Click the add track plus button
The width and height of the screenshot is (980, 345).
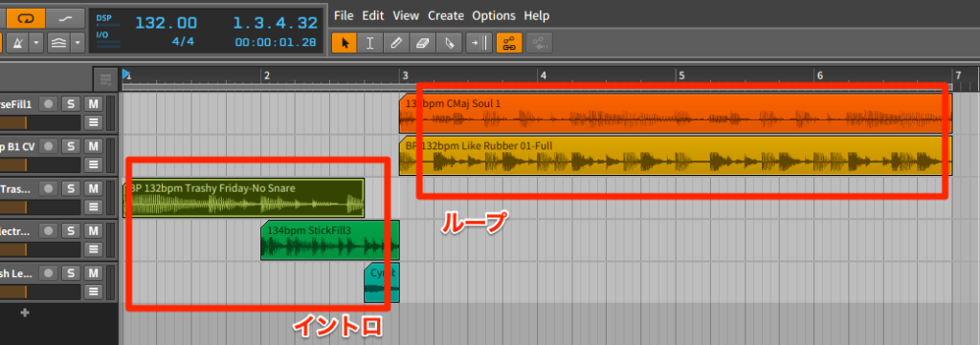pos(25,313)
